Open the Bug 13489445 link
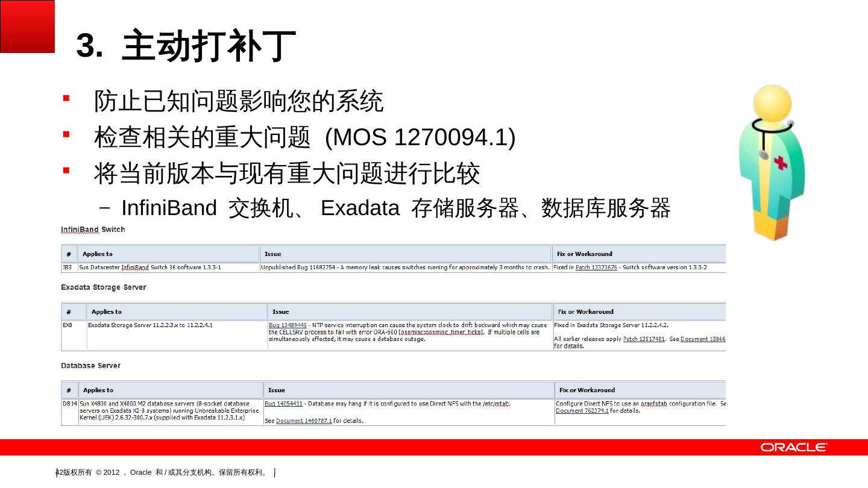The height and width of the screenshot is (488, 868). click(288, 325)
